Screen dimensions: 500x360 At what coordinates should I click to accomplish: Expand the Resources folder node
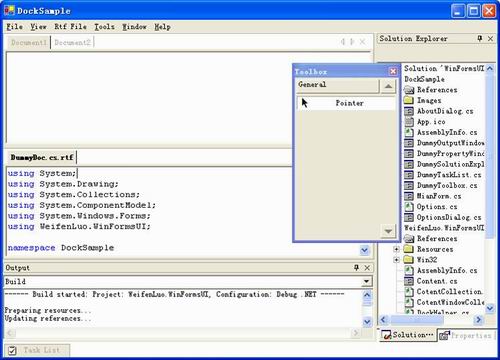coord(396,249)
